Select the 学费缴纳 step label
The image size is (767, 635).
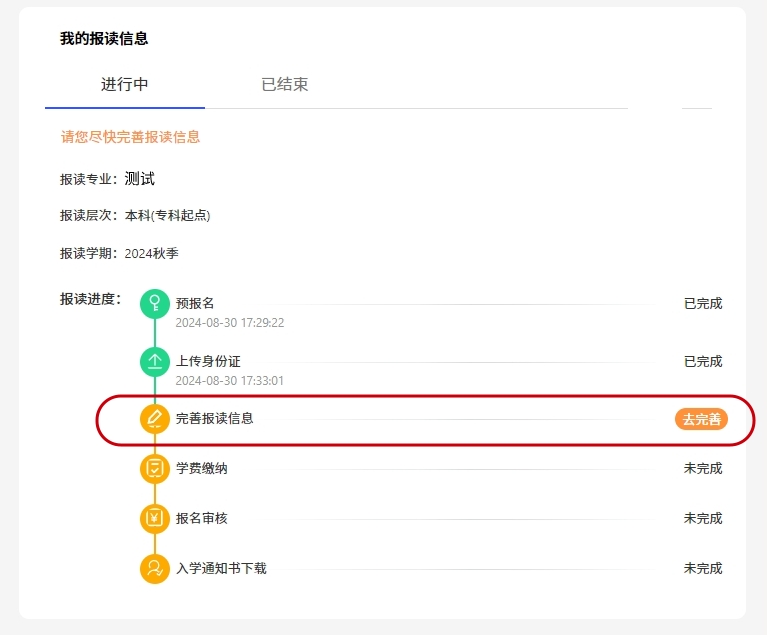pyautogui.click(x=202, y=468)
